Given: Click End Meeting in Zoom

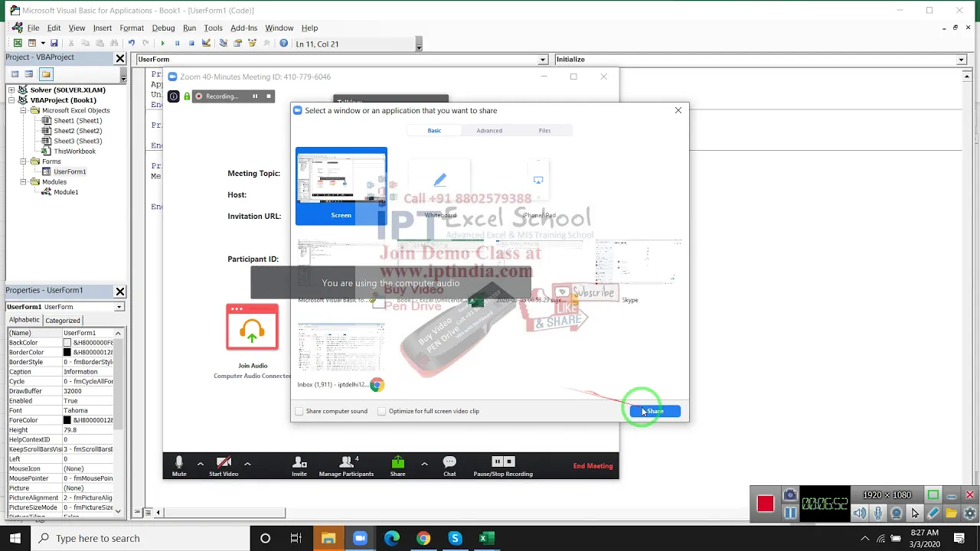Looking at the screenshot, I should 593,466.
